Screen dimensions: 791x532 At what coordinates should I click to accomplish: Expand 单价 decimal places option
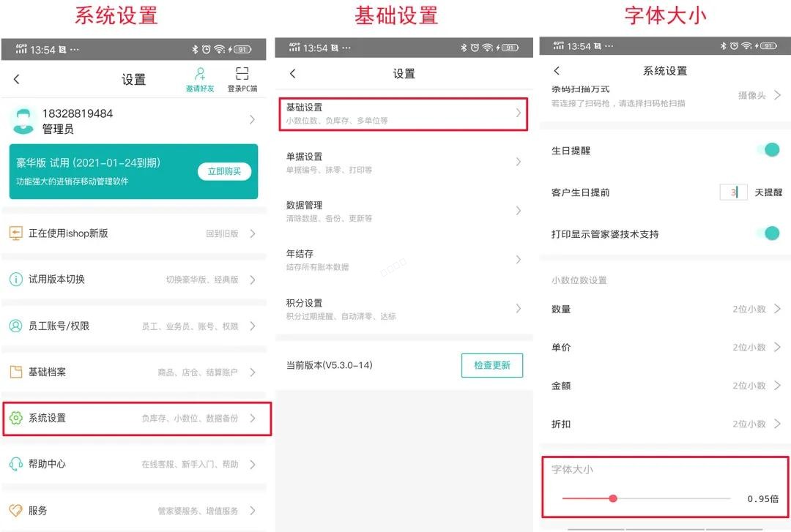[777, 347]
